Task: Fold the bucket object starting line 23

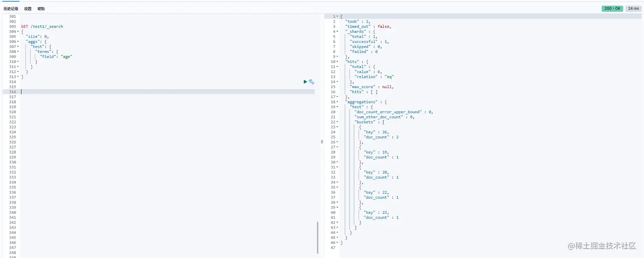Action: (337, 127)
